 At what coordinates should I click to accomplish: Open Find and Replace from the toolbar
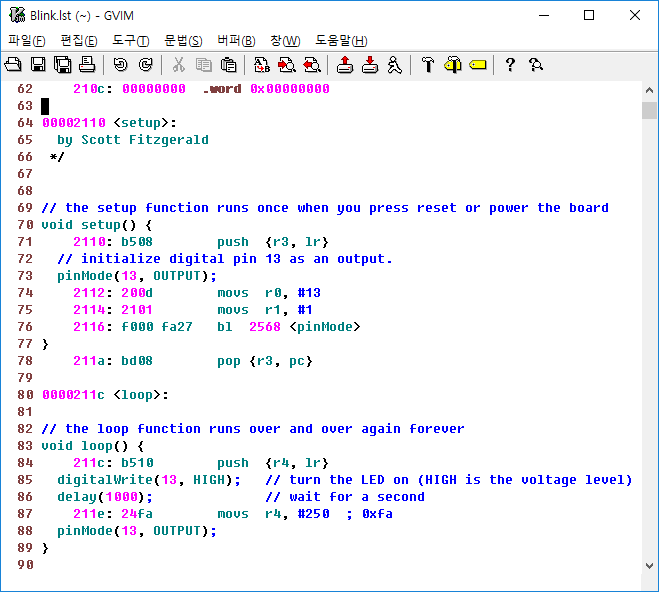[261, 65]
